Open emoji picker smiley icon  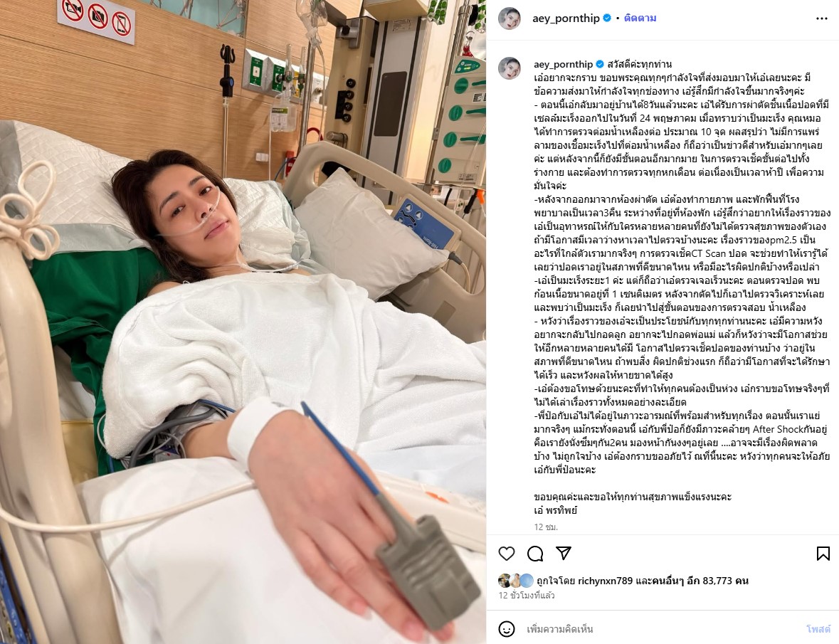coord(506,629)
